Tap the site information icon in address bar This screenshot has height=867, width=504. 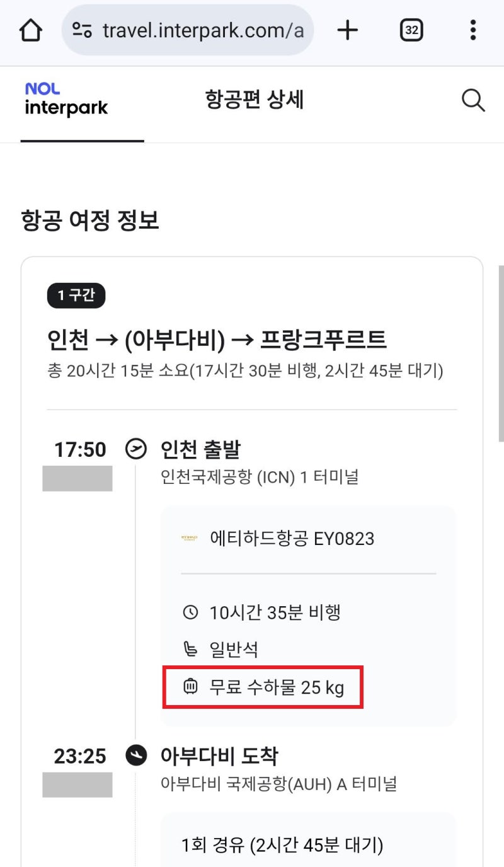[83, 30]
